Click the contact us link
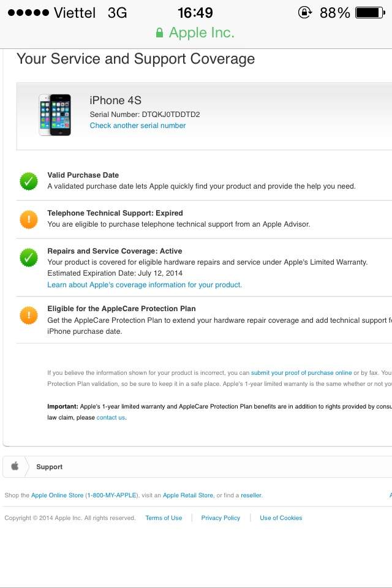Viewport: 392px width, 588px height. tap(111, 417)
